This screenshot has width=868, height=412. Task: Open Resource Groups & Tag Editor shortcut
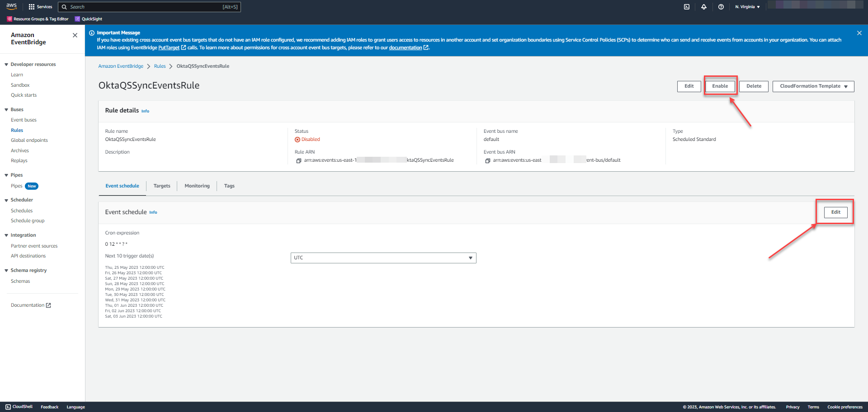[38, 19]
